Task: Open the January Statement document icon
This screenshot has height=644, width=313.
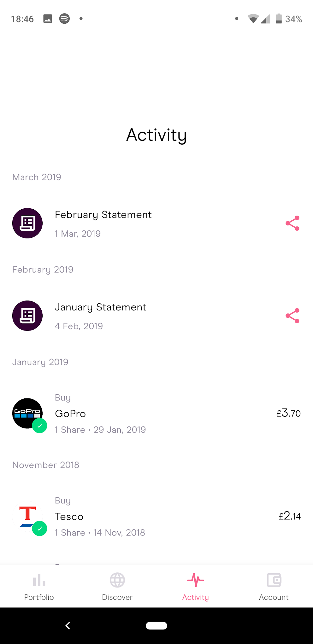Action: (x=27, y=316)
